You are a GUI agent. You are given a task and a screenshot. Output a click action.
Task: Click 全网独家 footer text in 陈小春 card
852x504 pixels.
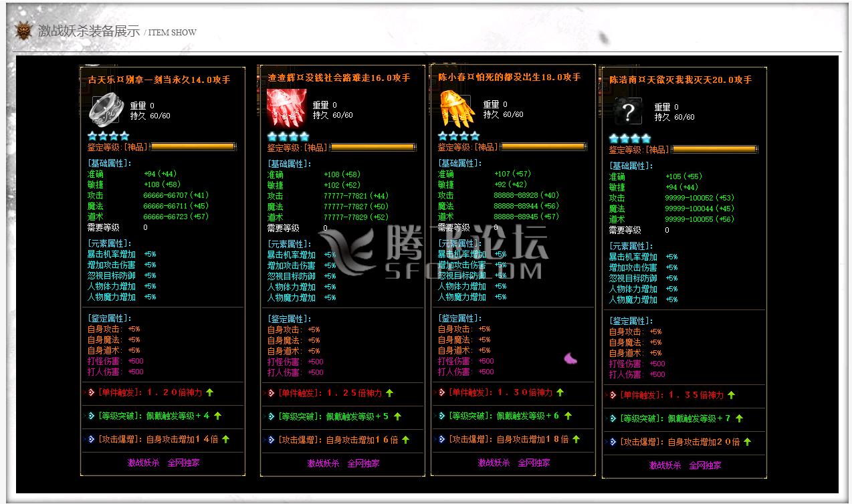pyautogui.click(x=534, y=463)
